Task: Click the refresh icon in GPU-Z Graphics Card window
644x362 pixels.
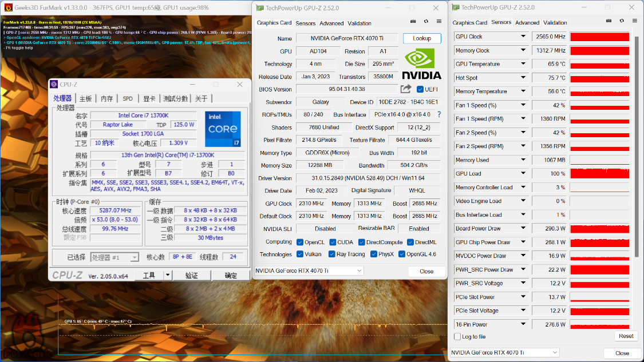Action: point(426,22)
